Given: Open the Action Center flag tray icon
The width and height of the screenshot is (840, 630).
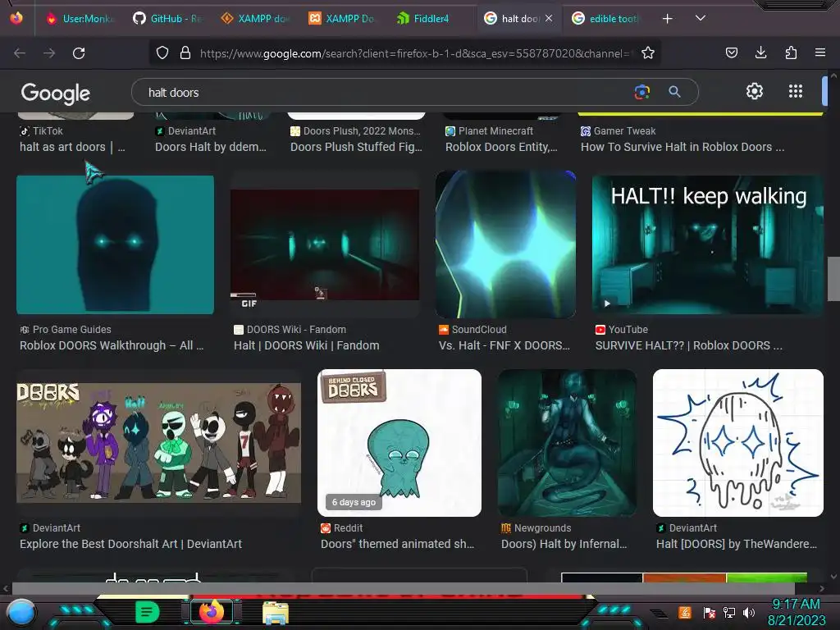Looking at the screenshot, I should pos(709,612).
